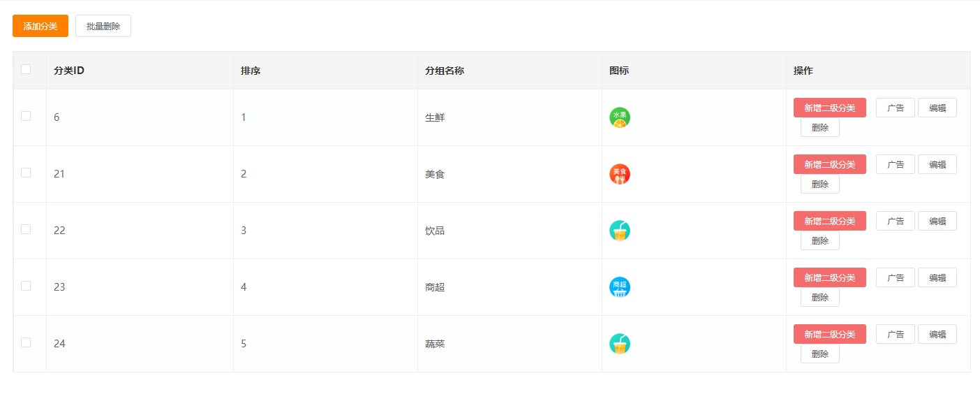This screenshot has width=980, height=399.
Task: Click the 商超 basket category icon
Action: [620, 287]
